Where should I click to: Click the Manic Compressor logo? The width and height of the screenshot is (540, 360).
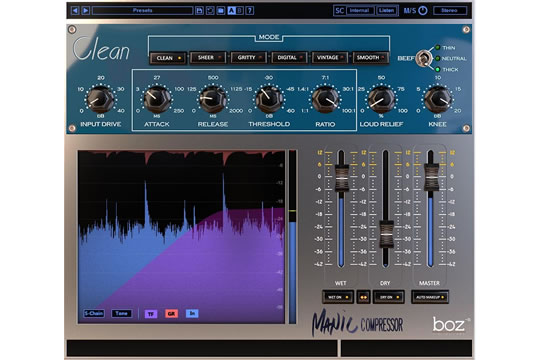(x=357, y=323)
